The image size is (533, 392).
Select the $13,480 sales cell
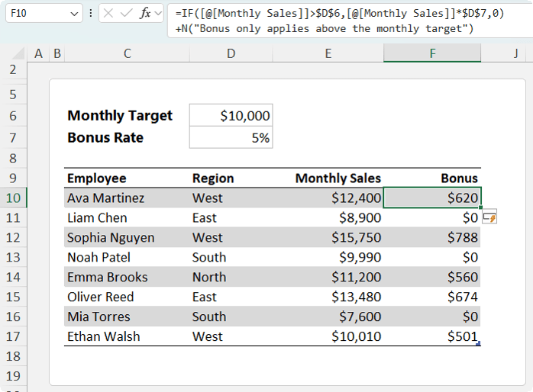328,297
